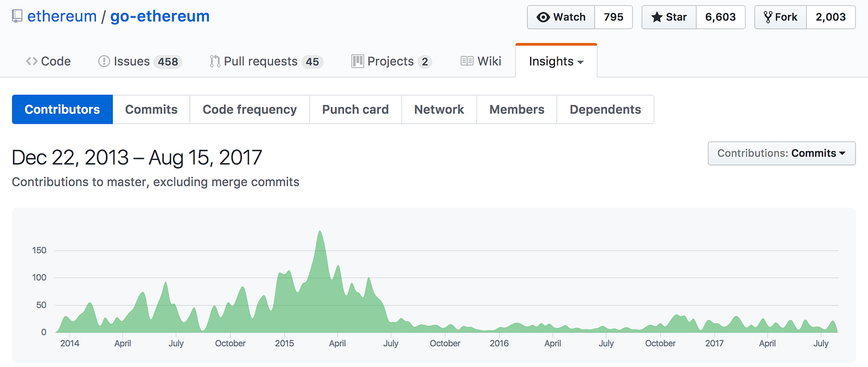Click the Projects board icon
The image size is (868, 367).
point(358,61)
